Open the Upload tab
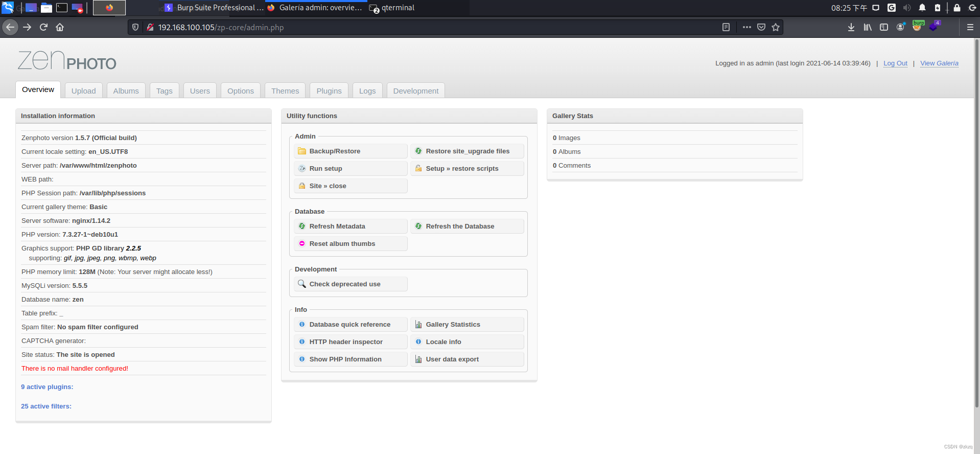Image resolution: width=980 pixels, height=454 pixels. 84,90
